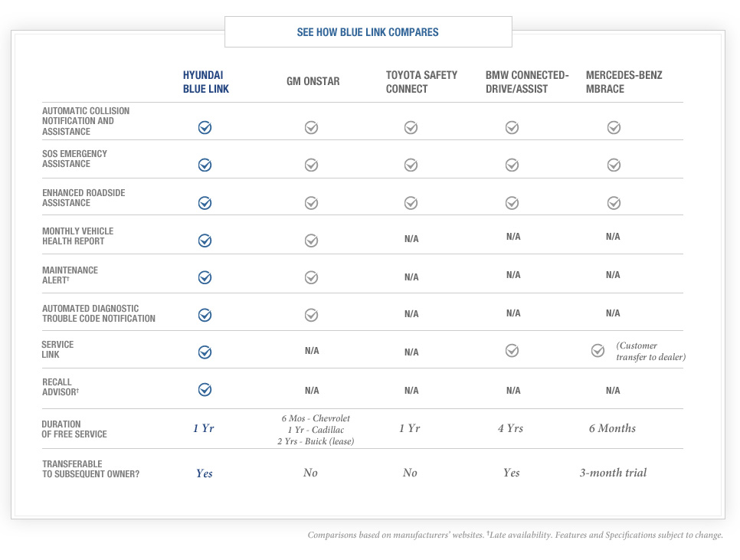
Task: Click BMW Enhanced Roadside Assistance checkmark
Action: [512, 203]
